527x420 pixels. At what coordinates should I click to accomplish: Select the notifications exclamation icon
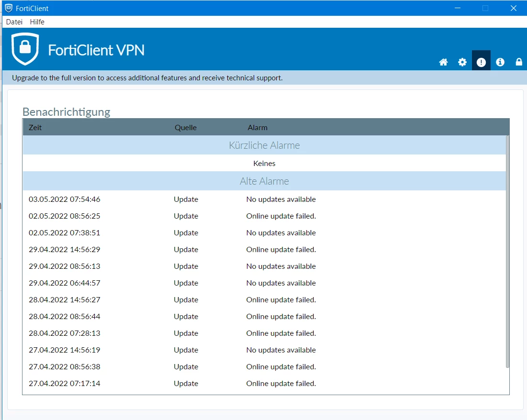tap(481, 62)
